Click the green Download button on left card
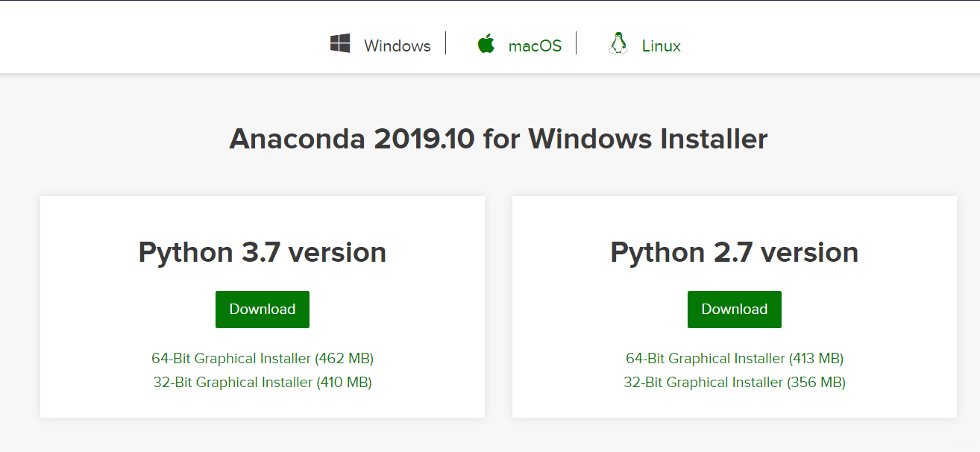Image resolution: width=980 pixels, height=452 pixels. (262, 309)
